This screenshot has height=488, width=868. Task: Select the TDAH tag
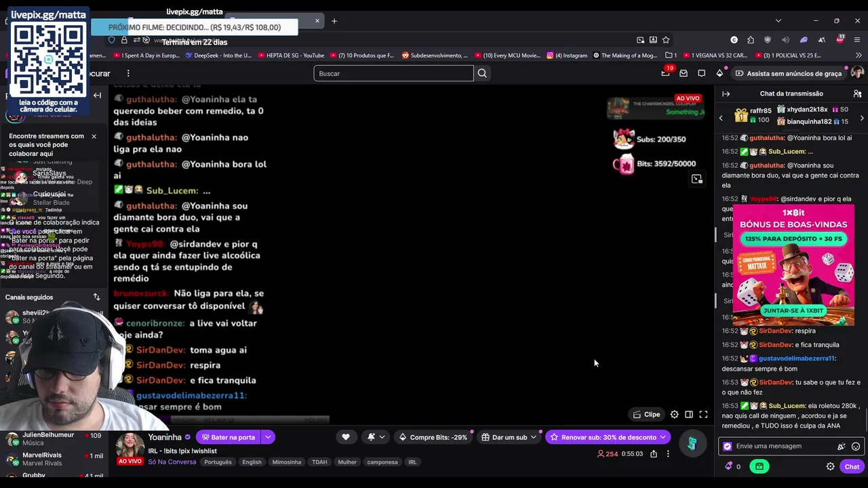click(x=319, y=462)
